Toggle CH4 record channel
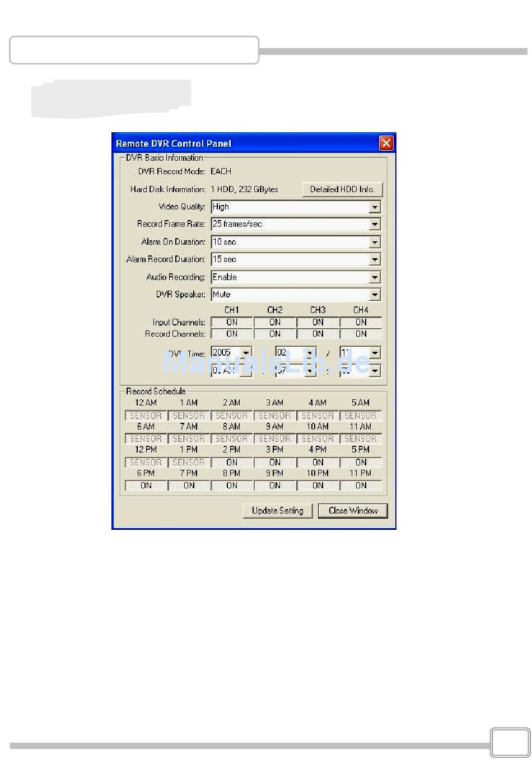Image resolution: width=532 pixels, height=783 pixels. [x=361, y=334]
